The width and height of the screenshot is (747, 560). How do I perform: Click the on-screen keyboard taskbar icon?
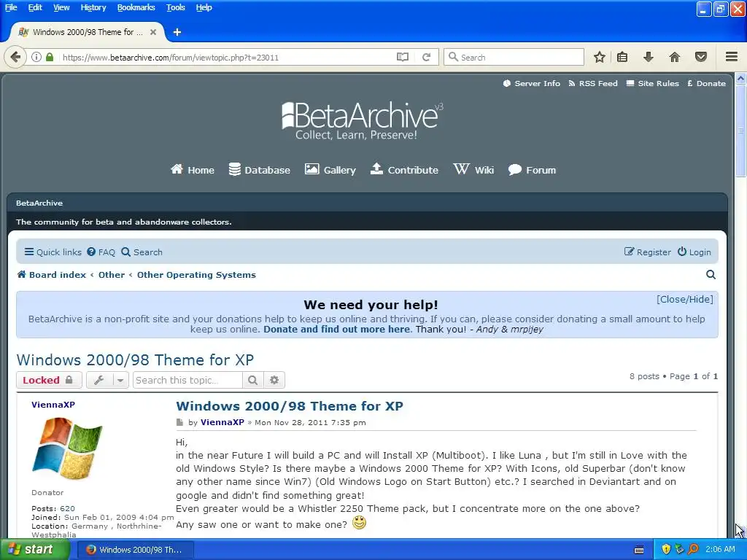(x=639, y=550)
